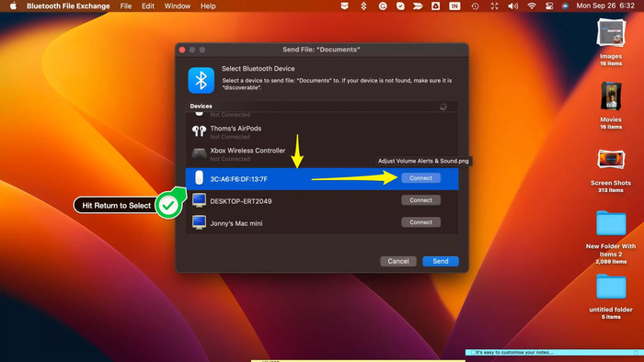The height and width of the screenshot is (362, 644).
Task: Cancel the Send File dialog
Action: [x=398, y=261]
